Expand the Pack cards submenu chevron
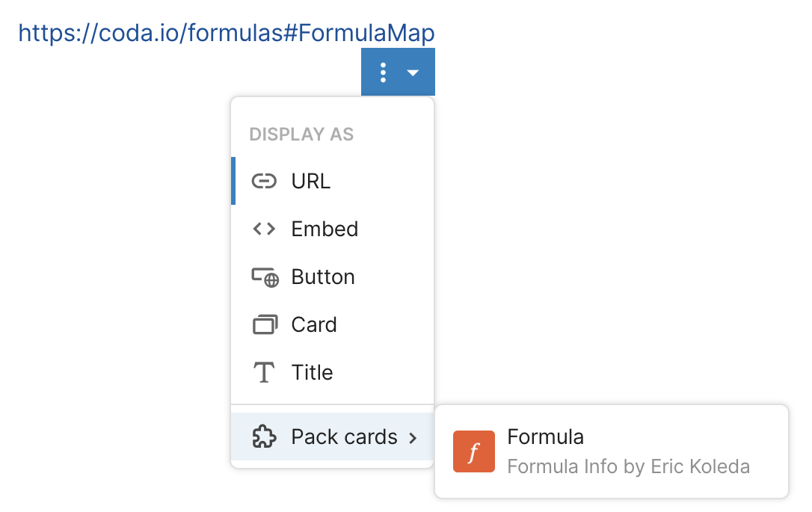 pos(413,437)
